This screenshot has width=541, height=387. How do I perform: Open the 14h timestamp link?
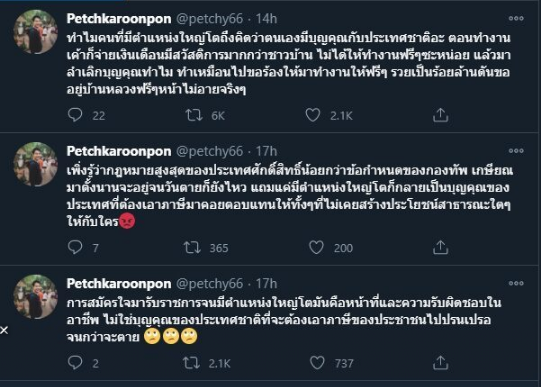pos(266,19)
